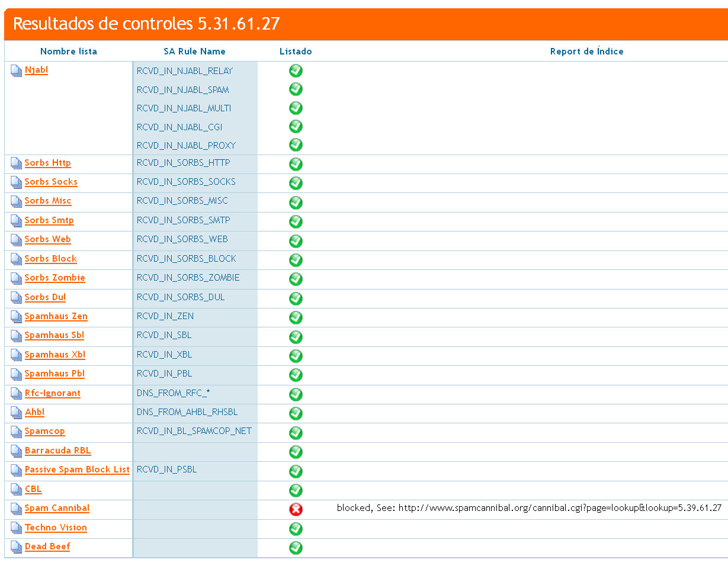Click the Nombre lista column header
Viewport: 728px width, 566px height.
coord(69,52)
